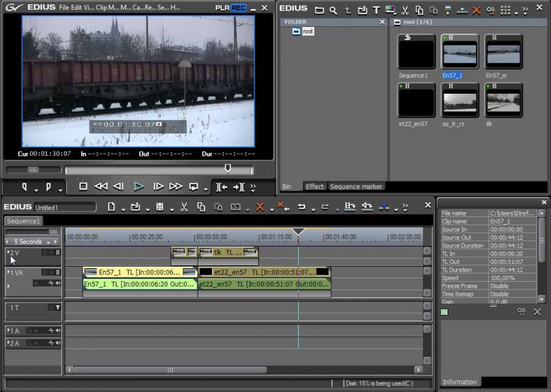
Task: Toggle the lock on the 2 V track
Action: 43,253
